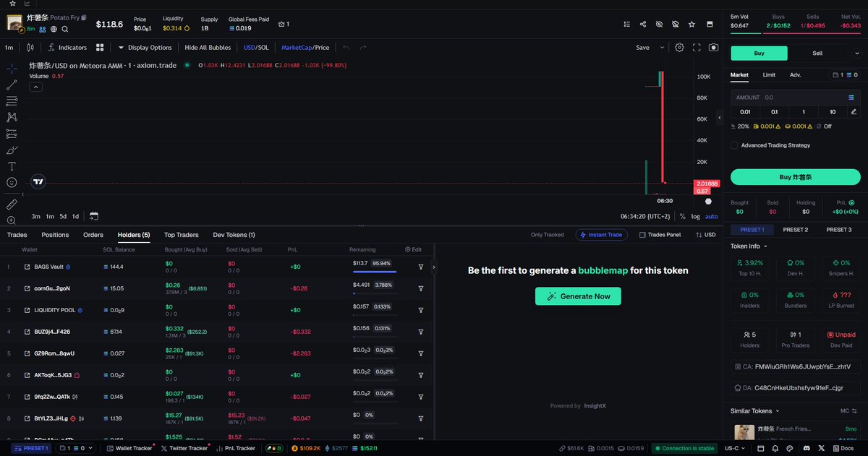This screenshot has width=868, height=456.
Task: Open the Indicators panel
Action: (67, 48)
